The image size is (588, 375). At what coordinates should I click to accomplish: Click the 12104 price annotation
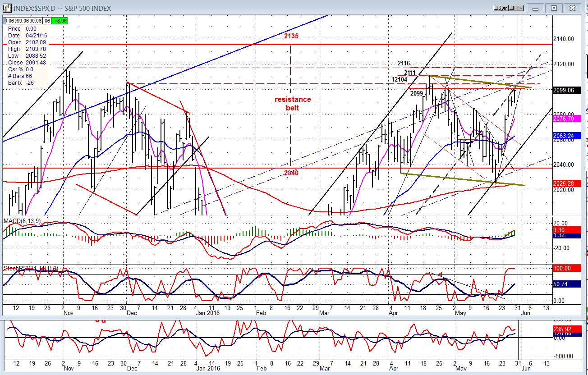[400, 79]
